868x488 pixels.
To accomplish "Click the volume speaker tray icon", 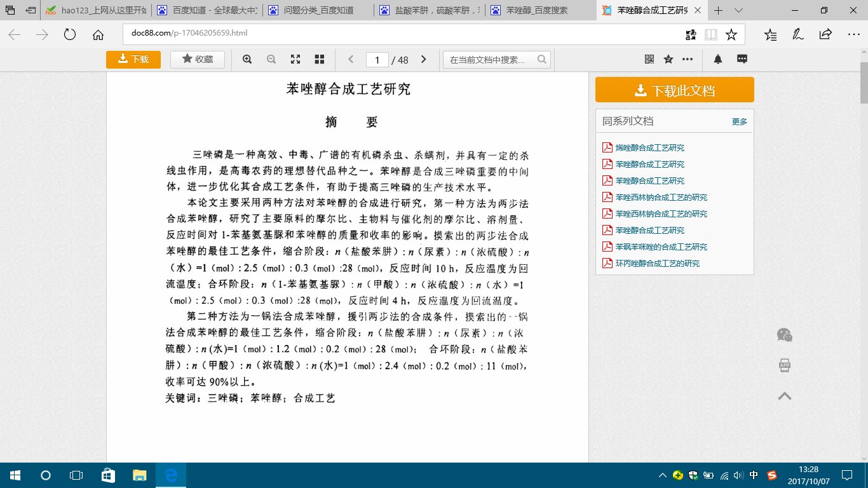I will (738, 475).
